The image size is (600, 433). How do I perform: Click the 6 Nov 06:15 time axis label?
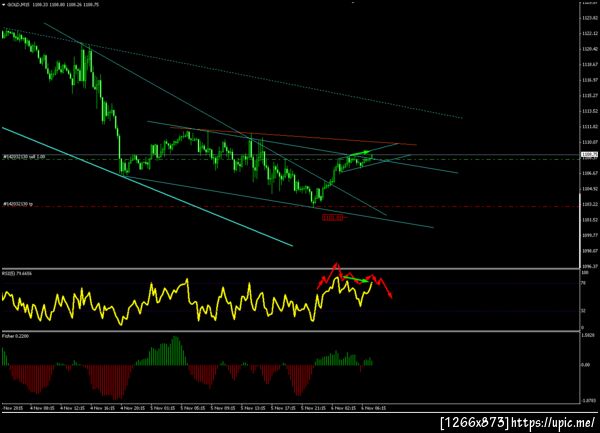(373, 408)
